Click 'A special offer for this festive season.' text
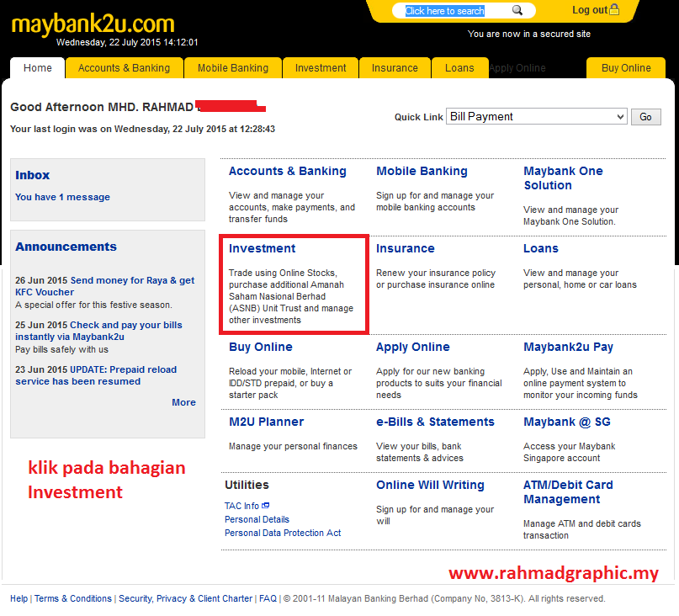 93,305
